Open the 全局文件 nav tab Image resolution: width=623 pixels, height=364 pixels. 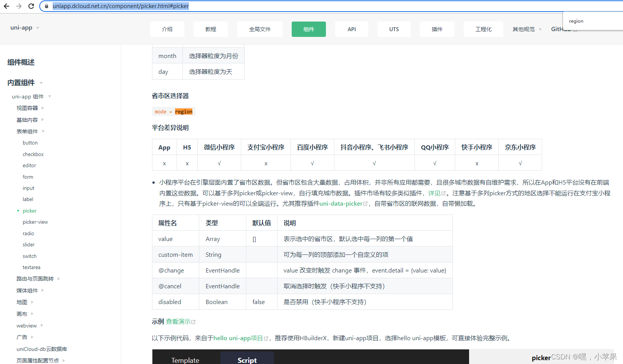260,29
